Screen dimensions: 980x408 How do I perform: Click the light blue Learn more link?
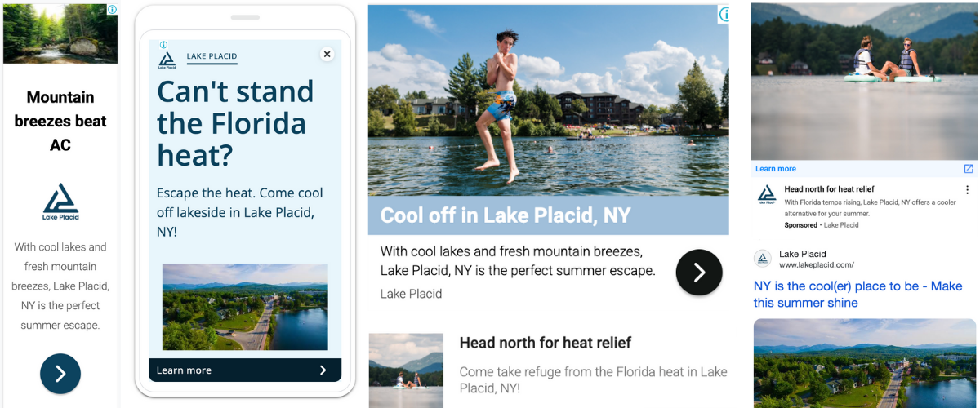[x=775, y=169]
